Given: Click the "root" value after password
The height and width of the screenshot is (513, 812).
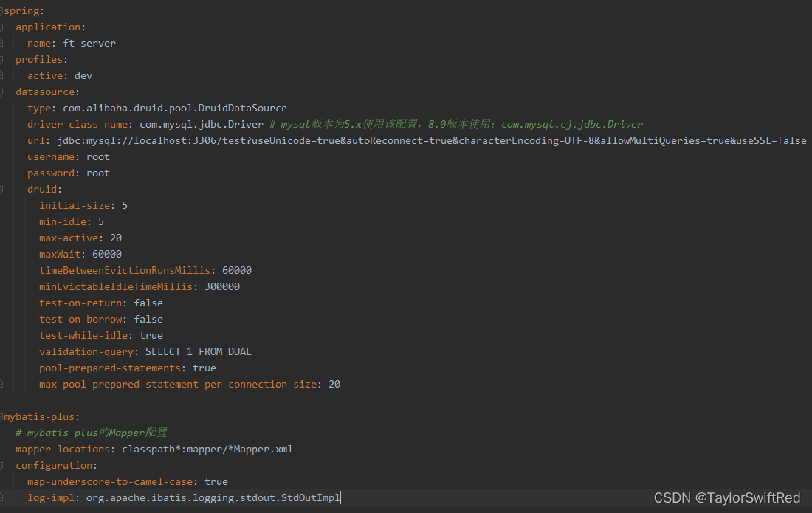Looking at the screenshot, I should [x=98, y=173].
